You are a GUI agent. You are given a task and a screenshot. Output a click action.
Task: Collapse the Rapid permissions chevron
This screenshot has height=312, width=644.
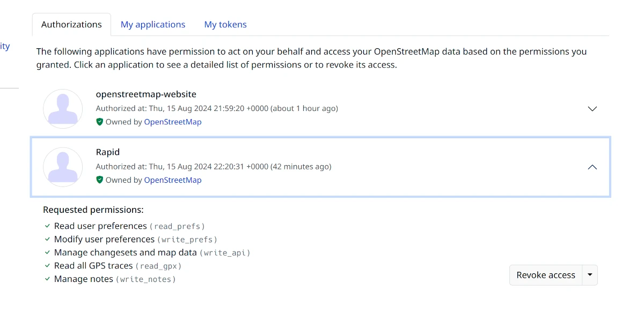click(592, 167)
